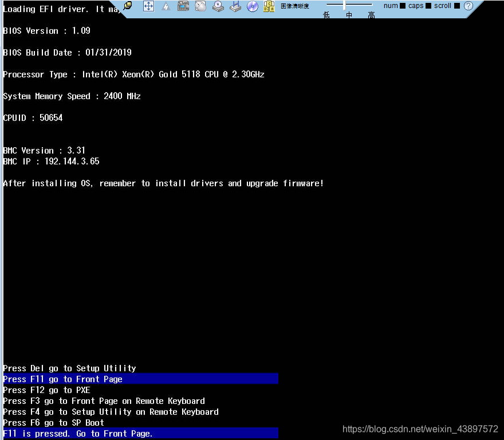Image resolution: width=504 pixels, height=440 pixels.
Task: Open the virtual CD drive icon
Action: pos(218,6)
